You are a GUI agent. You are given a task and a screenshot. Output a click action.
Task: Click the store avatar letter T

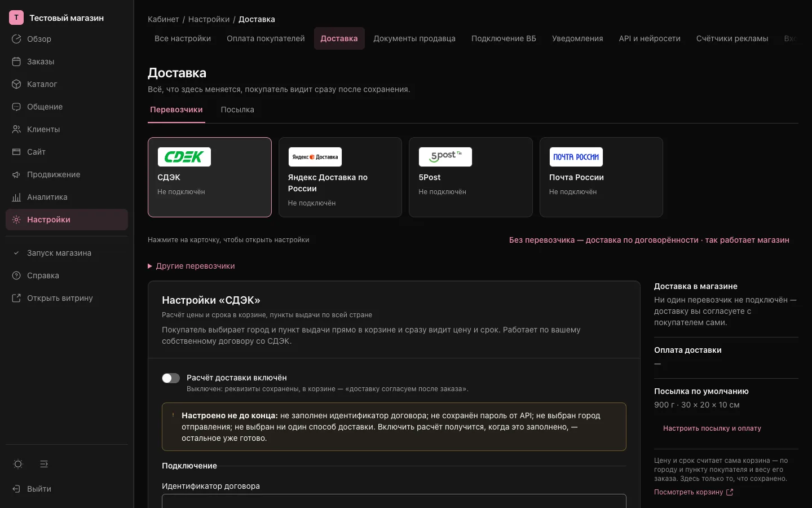coord(16,17)
